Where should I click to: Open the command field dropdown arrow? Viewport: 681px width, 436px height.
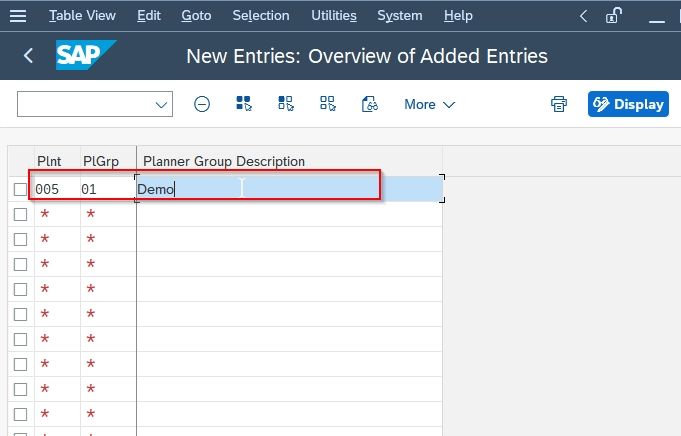[x=161, y=105]
